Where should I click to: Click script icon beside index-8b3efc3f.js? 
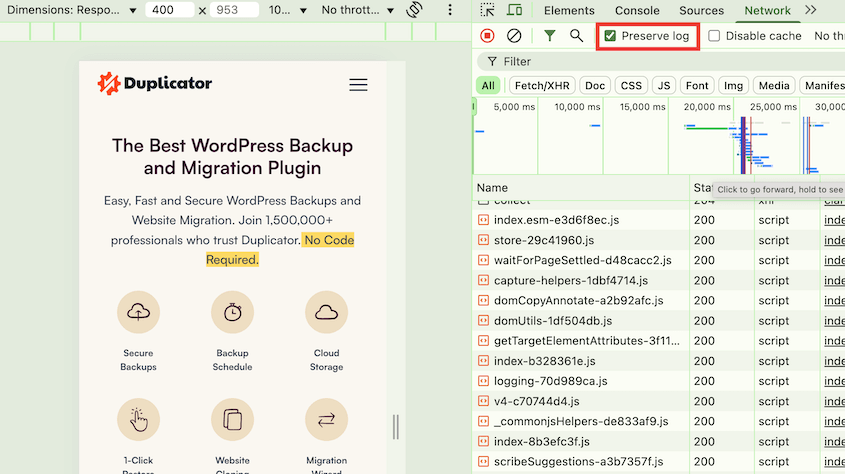(x=483, y=442)
